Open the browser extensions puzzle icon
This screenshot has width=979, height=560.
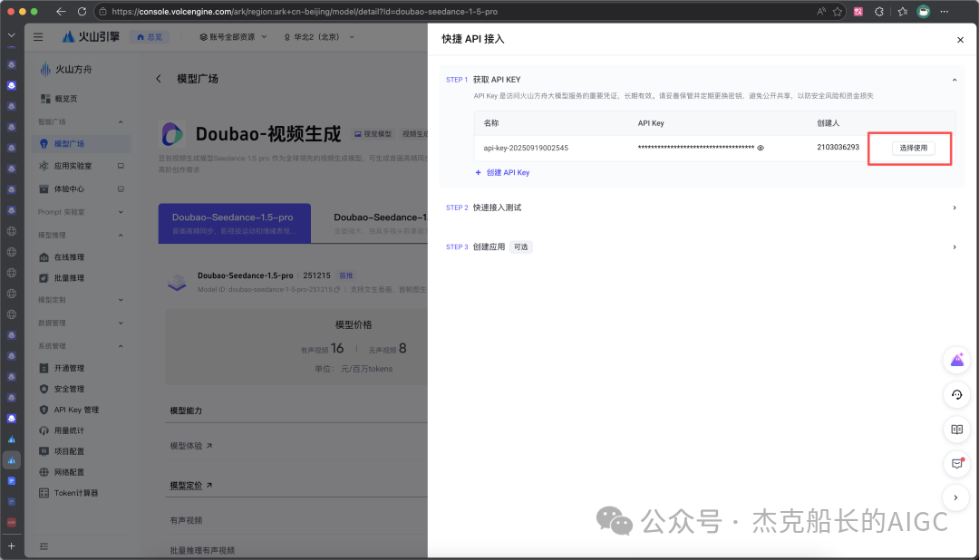[x=879, y=11]
